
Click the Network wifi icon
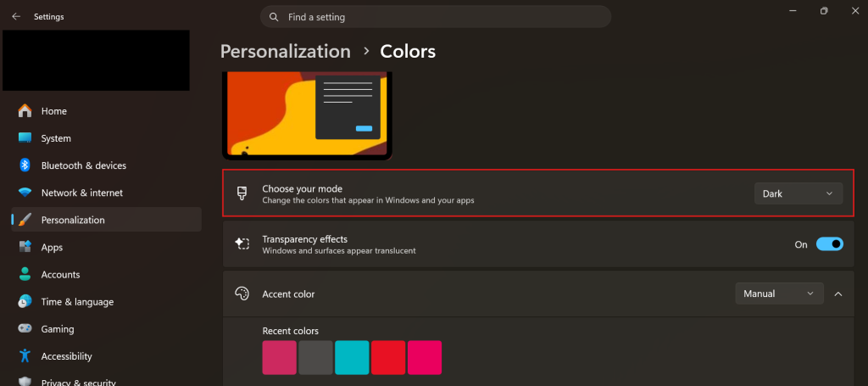click(25, 193)
